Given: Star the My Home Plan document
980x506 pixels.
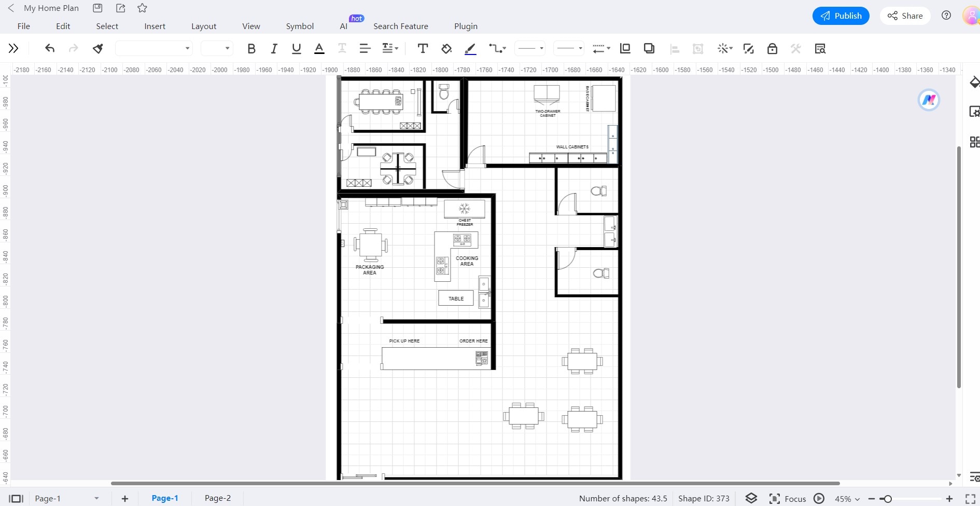Looking at the screenshot, I should coord(143,8).
